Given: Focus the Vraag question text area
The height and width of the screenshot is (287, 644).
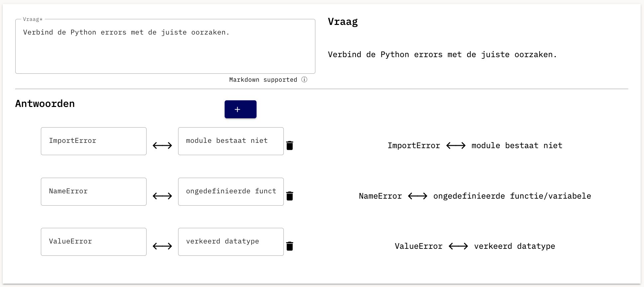Looking at the screenshot, I should click(165, 47).
